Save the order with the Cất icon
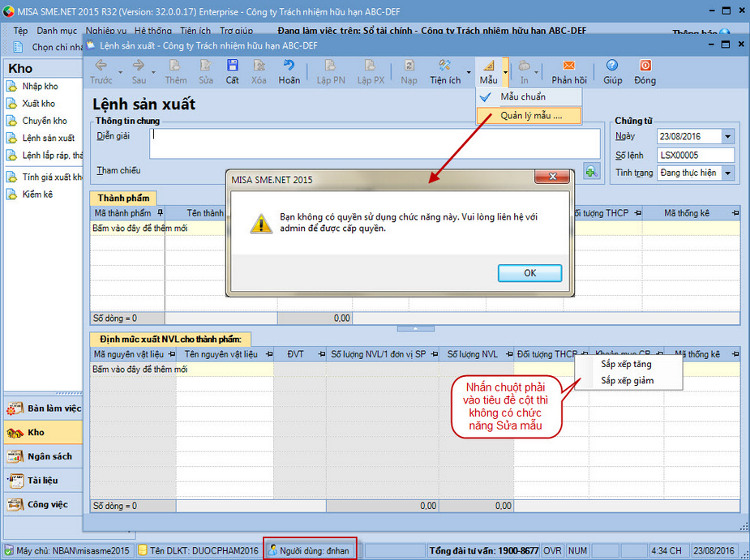750x560 pixels. tap(233, 72)
